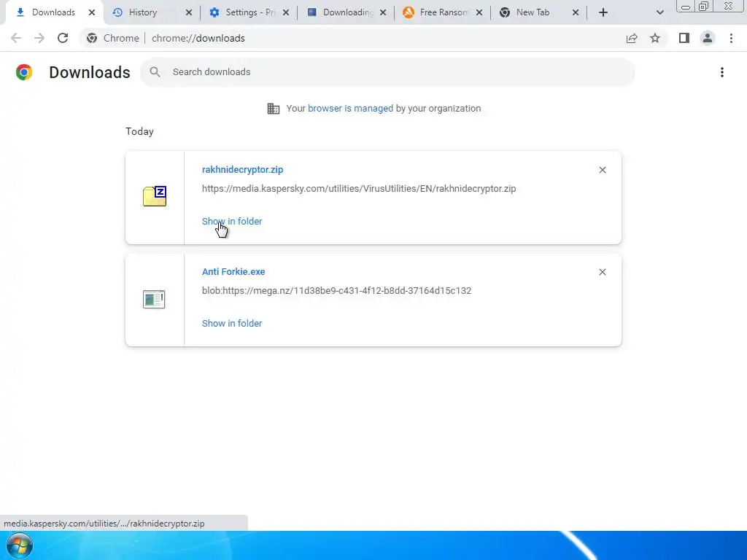Close the Downloading tab

point(383,12)
